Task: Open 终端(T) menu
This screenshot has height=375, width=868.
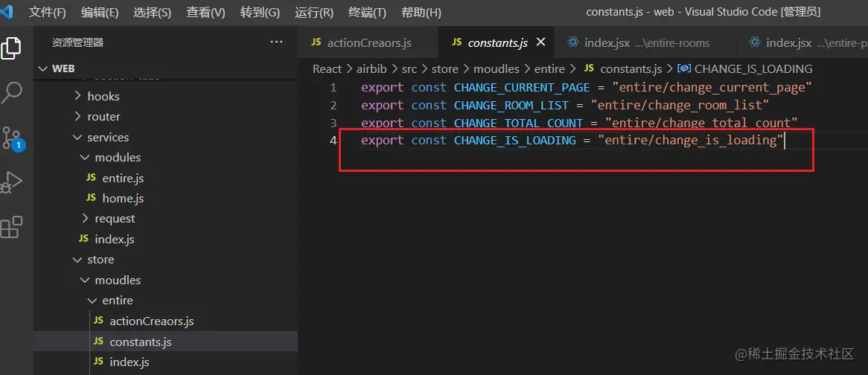Action: pos(367,12)
